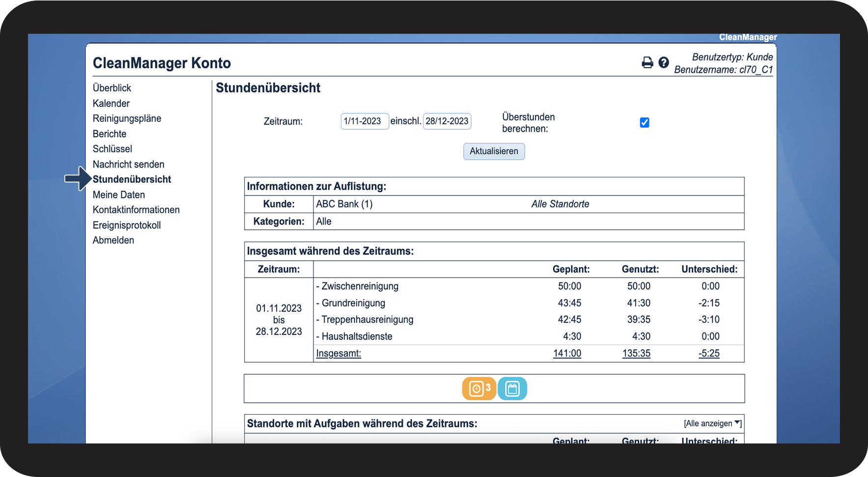Open the help question mark icon

[x=663, y=63]
